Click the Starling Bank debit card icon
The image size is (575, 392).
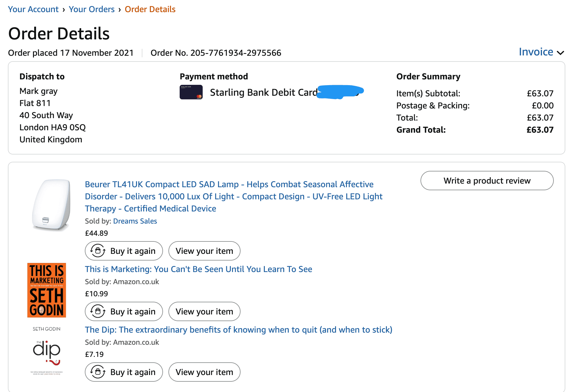[191, 92]
